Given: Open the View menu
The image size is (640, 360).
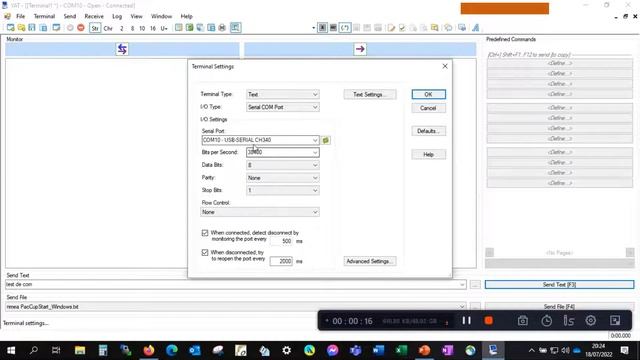Looking at the screenshot, I should point(136,16).
